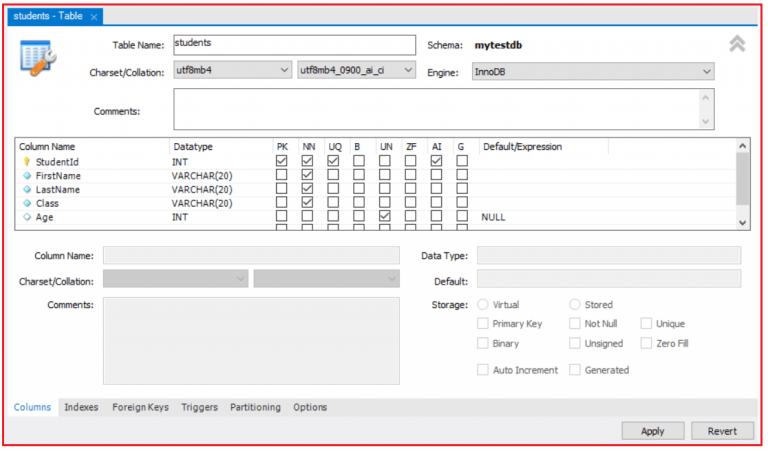This screenshot has height=451, width=768.
Task: Click the Class column diamond icon
Action: pyautogui.click(x=27, y=203)
